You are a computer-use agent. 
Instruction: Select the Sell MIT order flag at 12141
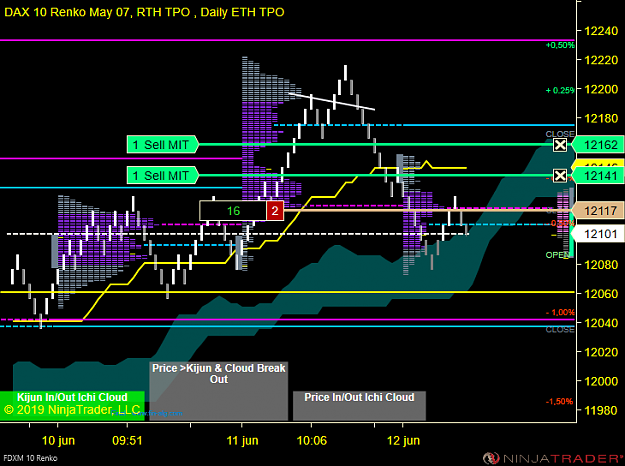tap(163, 175)
